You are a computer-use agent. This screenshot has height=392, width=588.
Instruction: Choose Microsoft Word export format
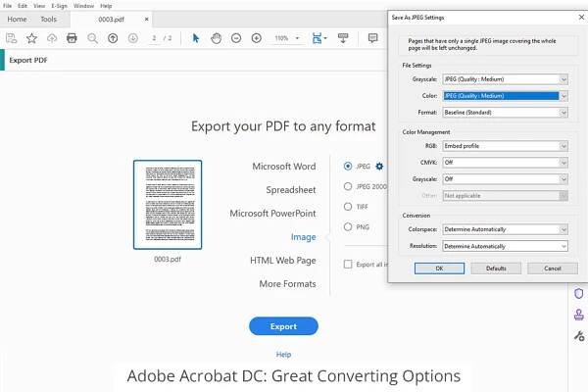pyautogui.click(x=284, y=167)
